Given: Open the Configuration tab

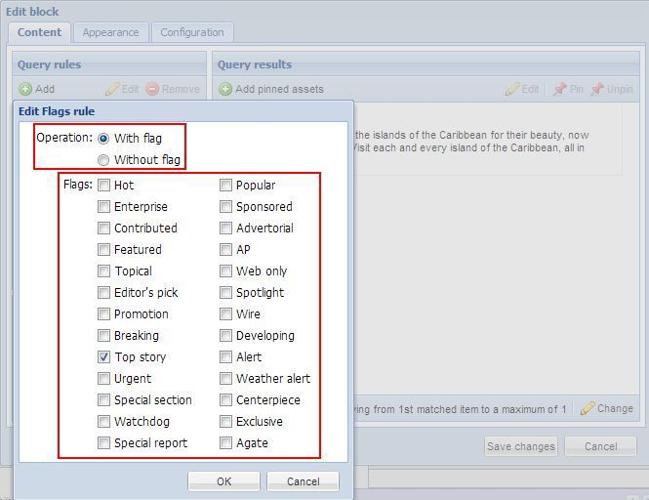Looking at the screenshot, I should 192,32.
